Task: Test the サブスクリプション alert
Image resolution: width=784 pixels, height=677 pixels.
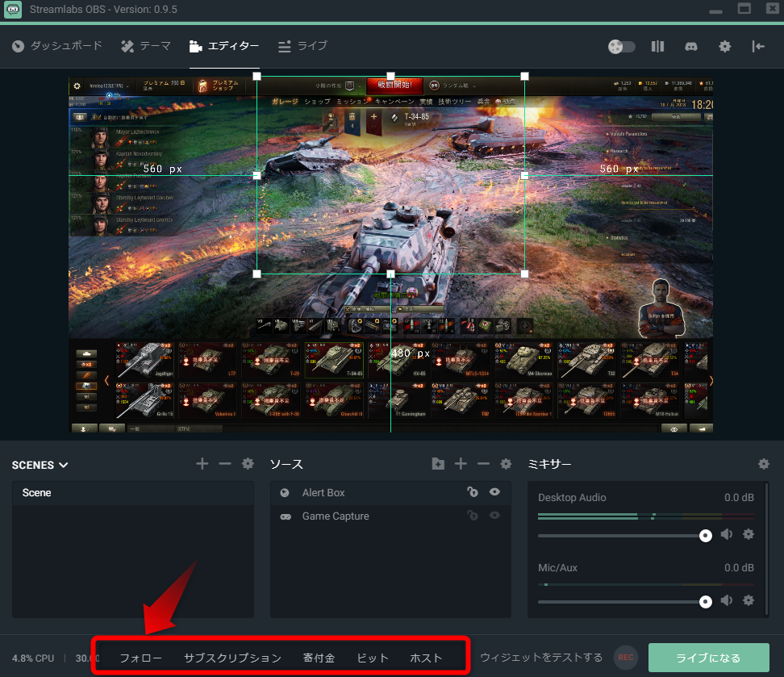Action: (x=232, y=658)
